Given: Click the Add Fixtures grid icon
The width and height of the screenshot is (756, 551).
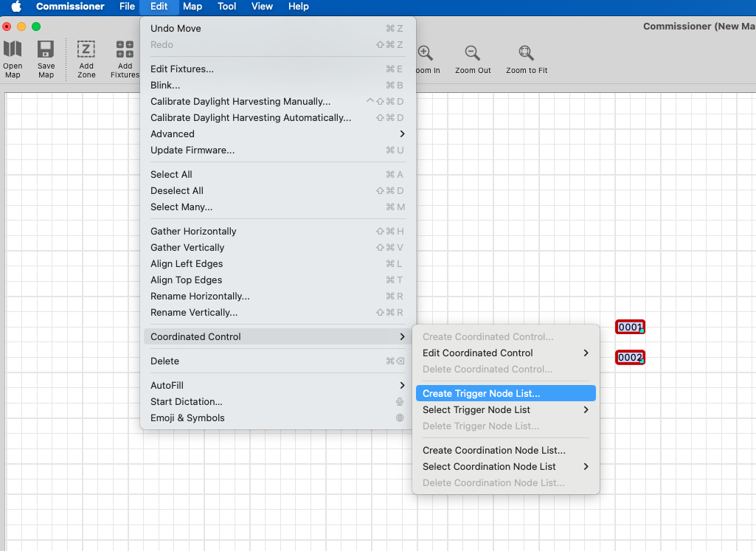Looking at the screenshot, I should [125, 51].
